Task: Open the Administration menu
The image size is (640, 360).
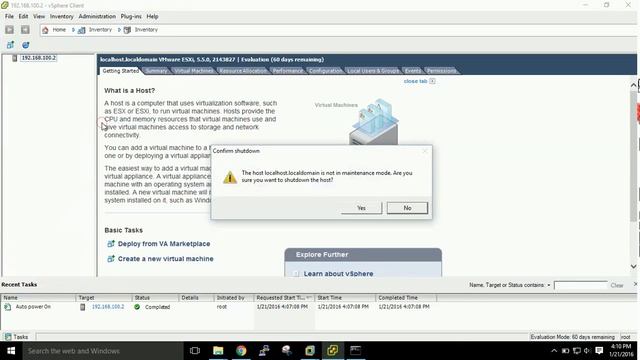Action: (x=97, y=16)
